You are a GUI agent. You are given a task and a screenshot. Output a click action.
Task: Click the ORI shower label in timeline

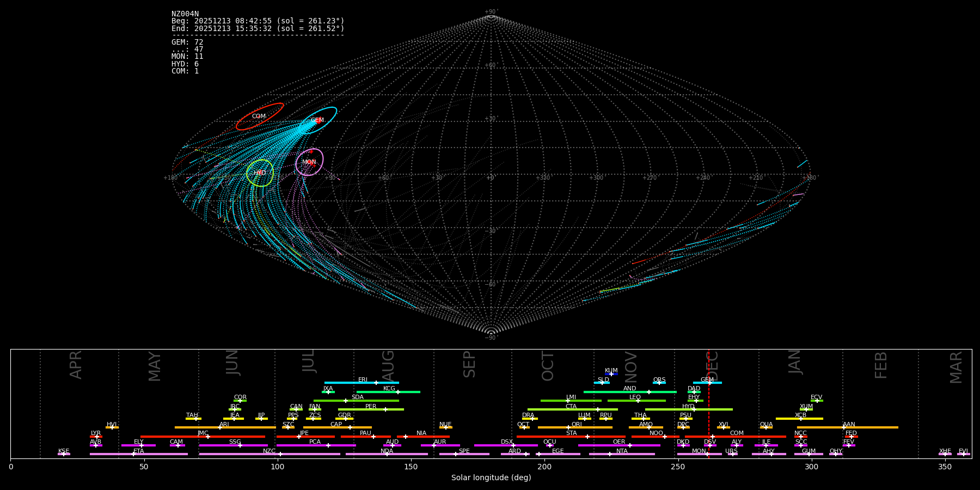577,425
